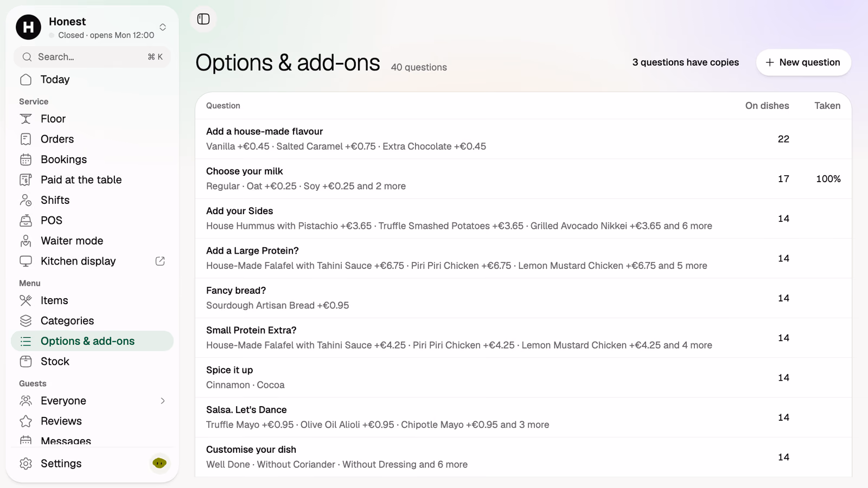Open 'Add a Large Protein?' question

point(524,258)
